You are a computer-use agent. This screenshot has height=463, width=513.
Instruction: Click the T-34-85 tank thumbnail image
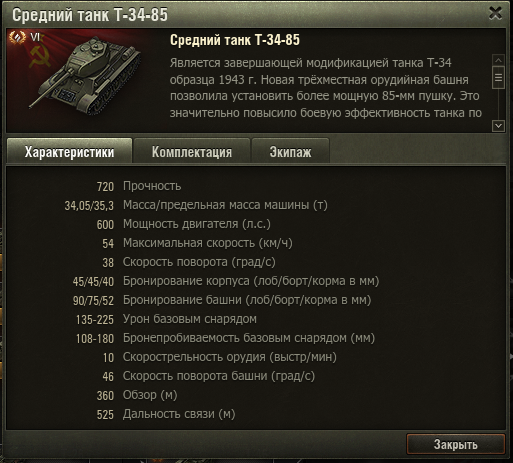click(x=85, y=76)
